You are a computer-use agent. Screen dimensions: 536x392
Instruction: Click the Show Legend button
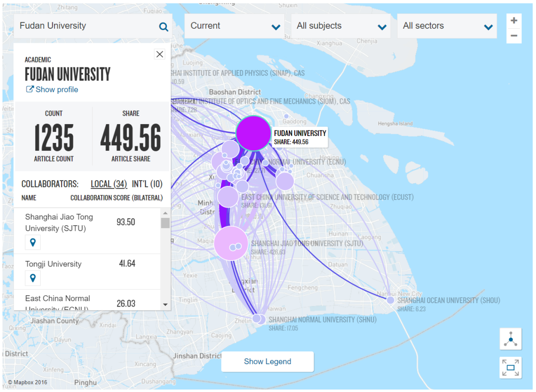click(268, 362)
